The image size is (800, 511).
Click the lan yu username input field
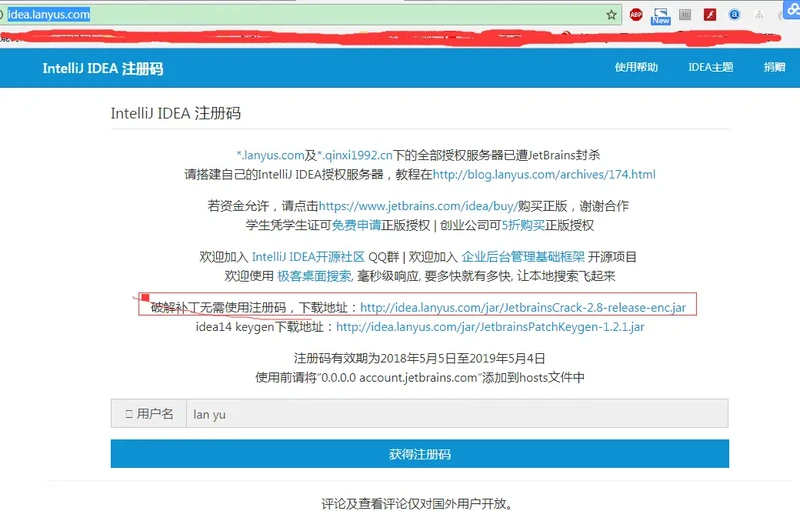[456, 414]
